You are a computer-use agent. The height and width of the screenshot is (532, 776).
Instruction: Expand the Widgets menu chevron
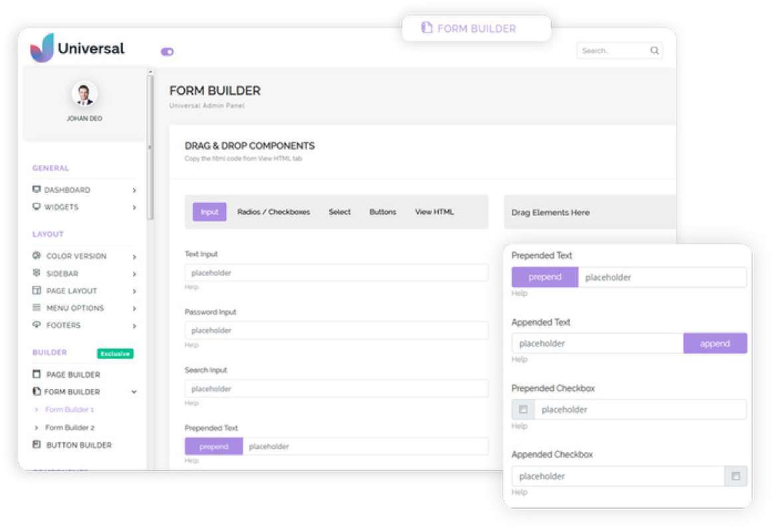pos(134,207)
